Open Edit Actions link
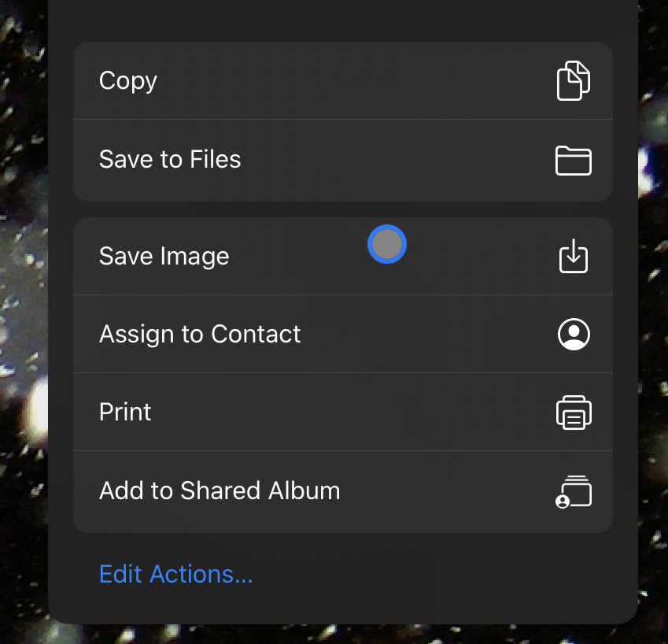 tap(175, 574)
